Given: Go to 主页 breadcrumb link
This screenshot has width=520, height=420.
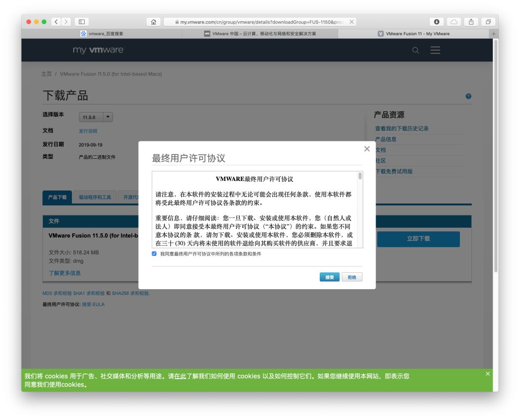Looking at the screenshot, I should [x=46, y=74].
